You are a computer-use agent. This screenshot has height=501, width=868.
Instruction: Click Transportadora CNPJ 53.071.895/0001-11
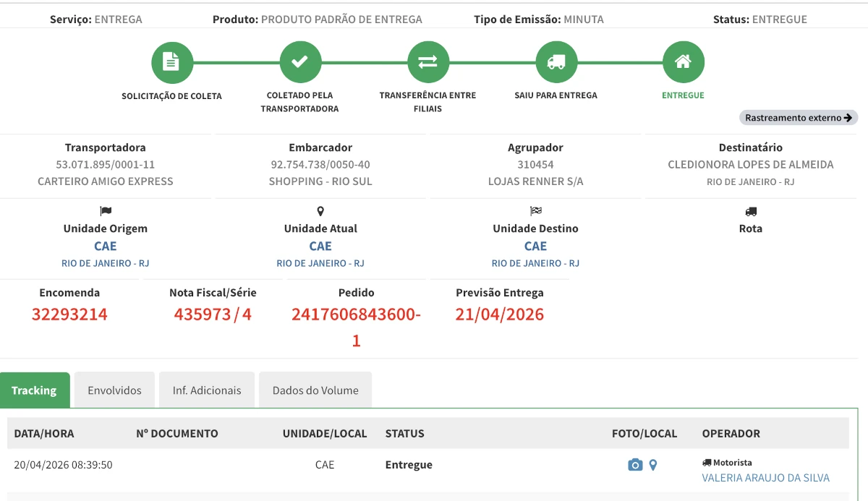106,165
